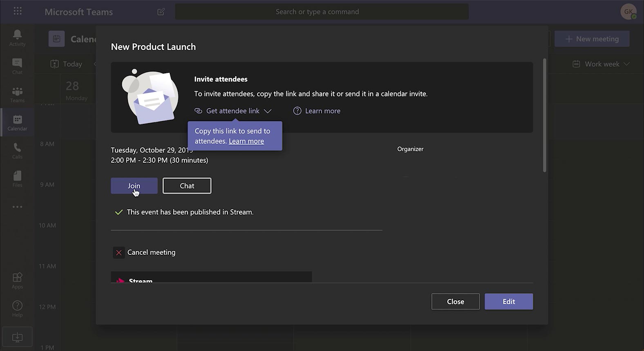Image resolution: width=644 pixels, height=351 pixels.
Task: Click the question mark icon beside Learn more
Action: (297, 111)
